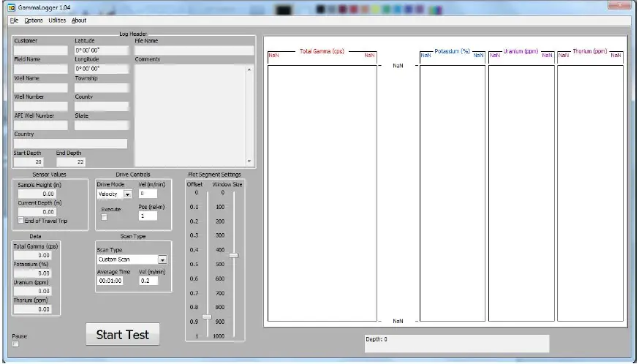Screen dimensions: 639x364
Task: Click the Drive Controls Vel (m/min) field
Action: (x=148, y=194)
